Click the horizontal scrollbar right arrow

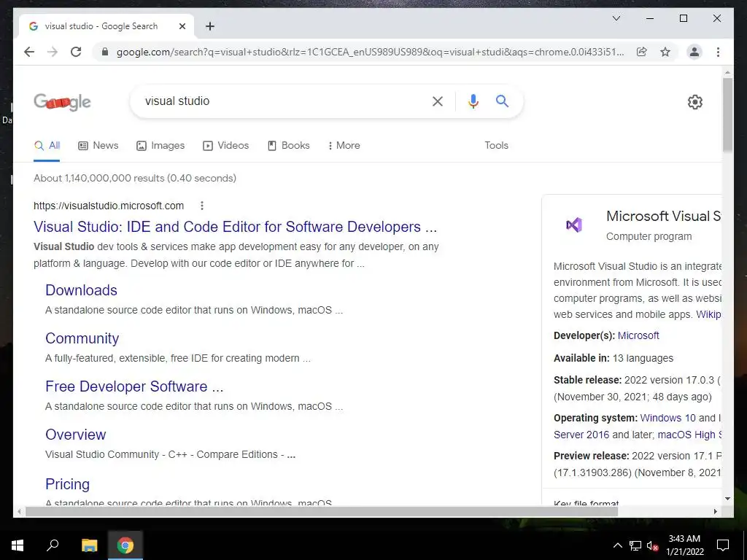click(715, 511)
